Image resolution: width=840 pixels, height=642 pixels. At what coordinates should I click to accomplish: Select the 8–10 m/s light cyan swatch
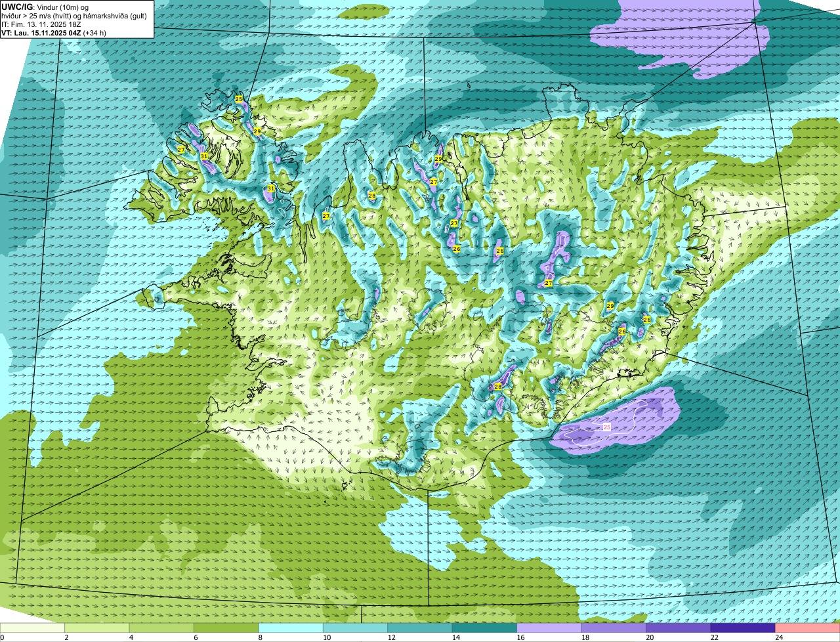pyautogui.click(x=291, y=628)
